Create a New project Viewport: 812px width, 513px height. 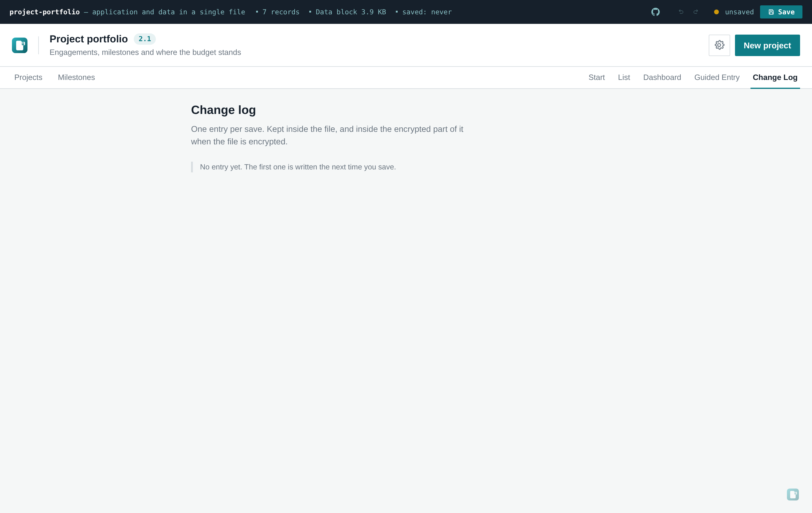(767, 45)
